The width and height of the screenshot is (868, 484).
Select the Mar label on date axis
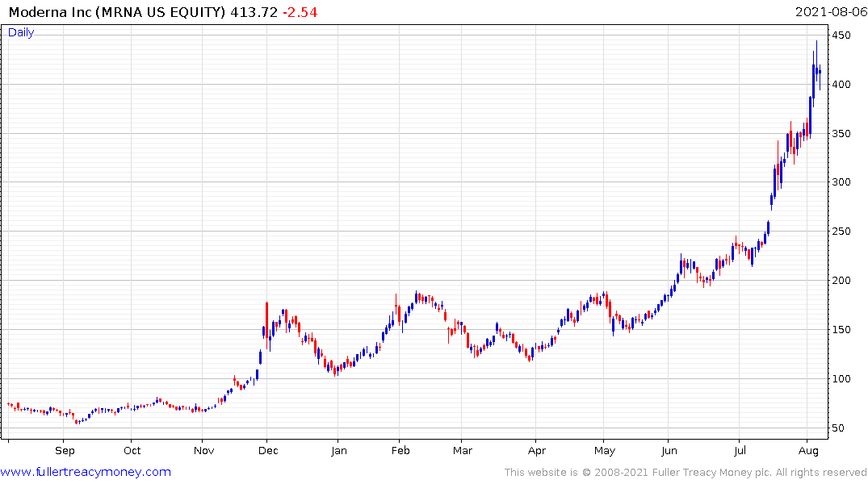(462, 451)
